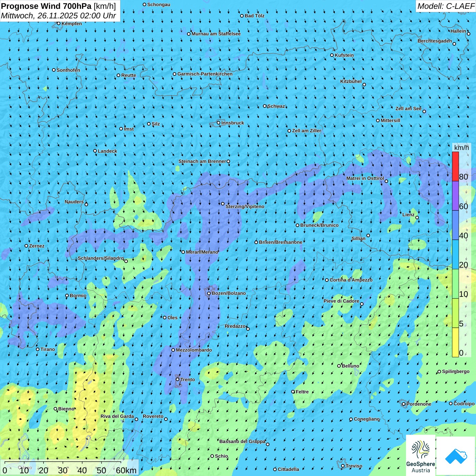Click the 'Predazzo' label
This screenshot has height=476, width=476.
pos(235,326)
